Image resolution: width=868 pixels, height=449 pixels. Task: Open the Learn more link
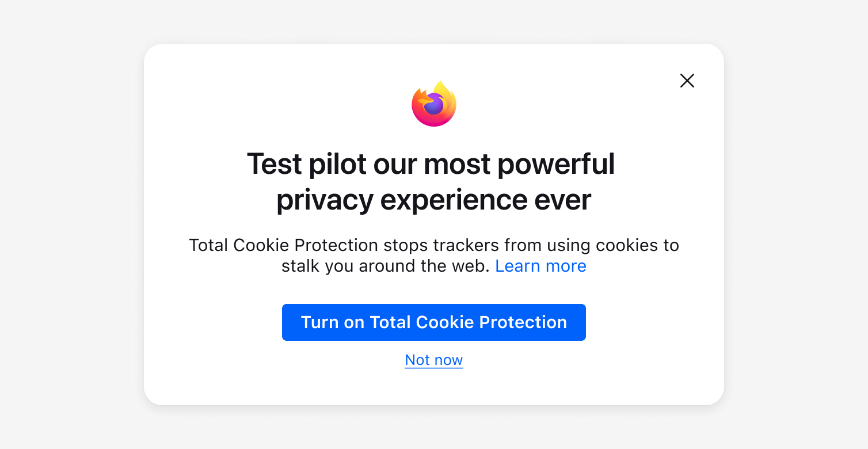coord(540,266)
